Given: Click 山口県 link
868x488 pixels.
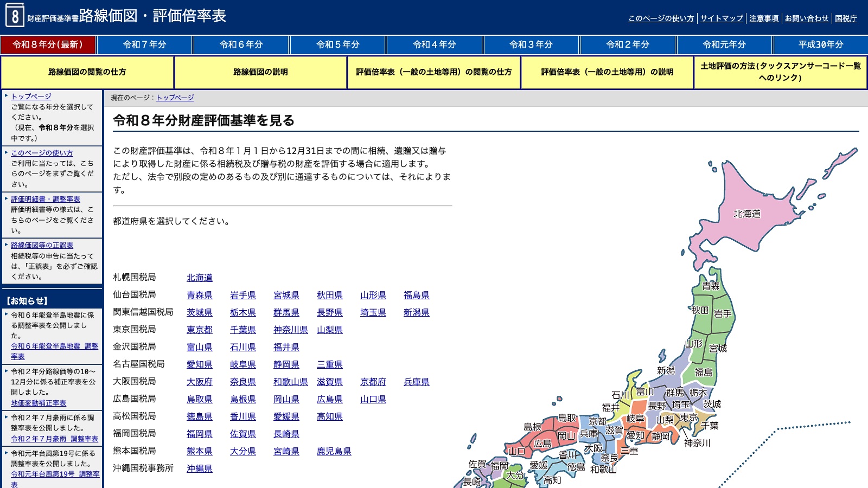Looking at the screenshot, I should pos(373,399).
